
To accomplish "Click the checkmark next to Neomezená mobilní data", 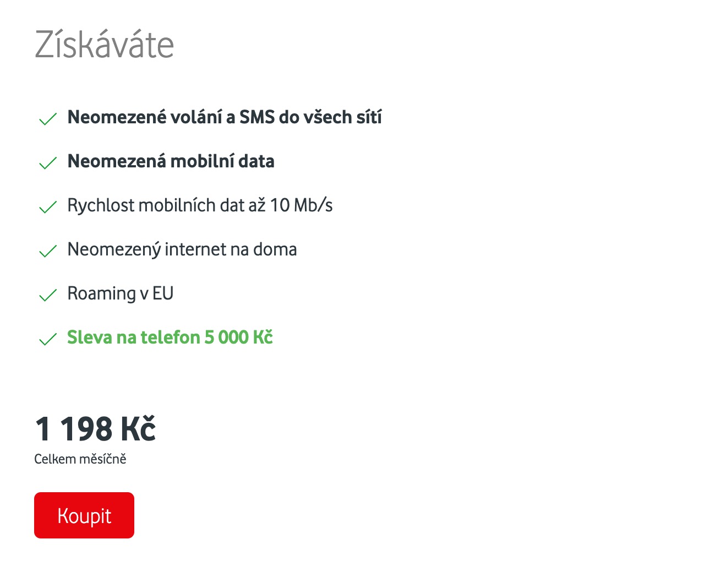I will pos(48,163).
